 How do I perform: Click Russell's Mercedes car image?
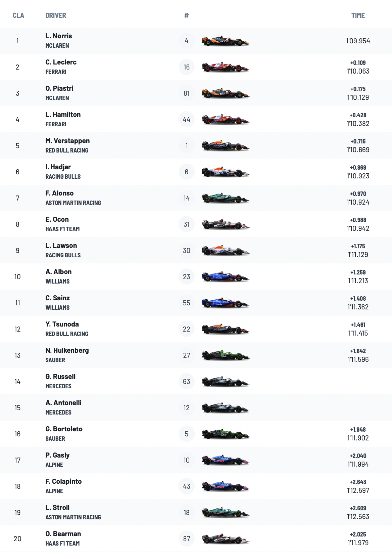pyautogui.click(x=226, y=382)
